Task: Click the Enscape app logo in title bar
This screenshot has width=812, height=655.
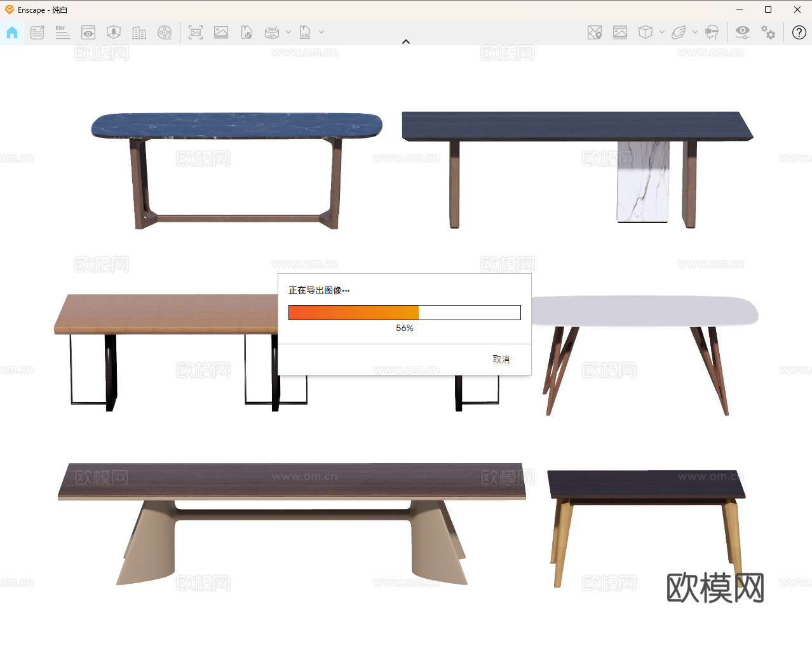Action: [x=10, y=10]
